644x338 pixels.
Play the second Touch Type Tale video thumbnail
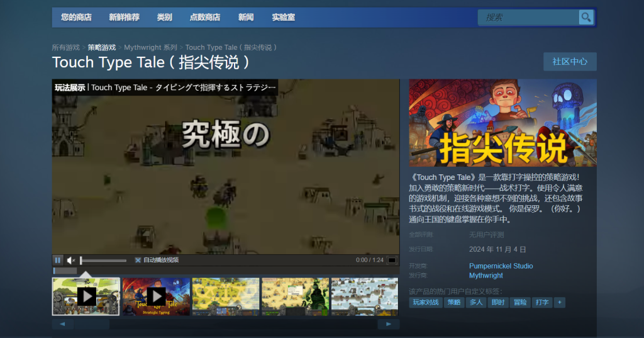point(156,296)
